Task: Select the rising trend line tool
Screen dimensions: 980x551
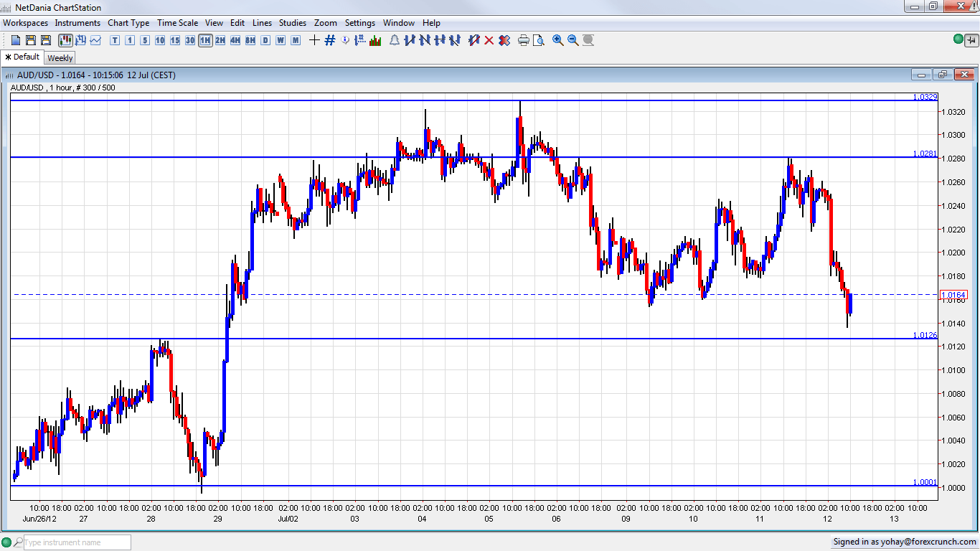Action: (x=410, y=40)
